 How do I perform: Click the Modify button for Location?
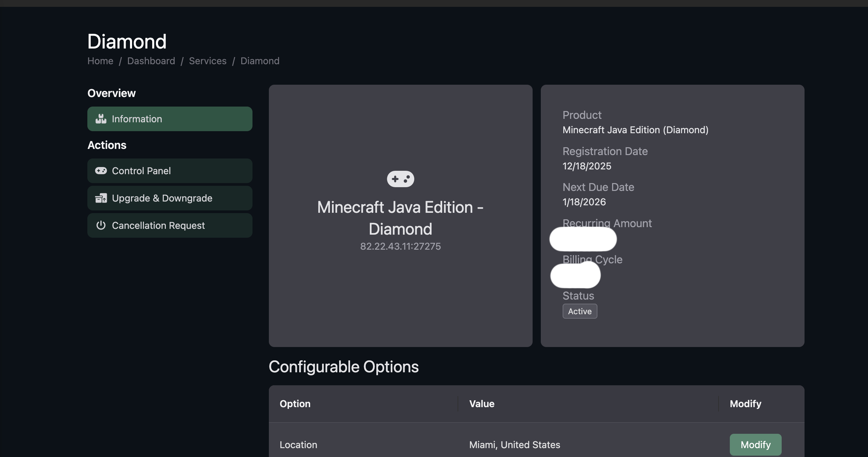click(755, 445)
